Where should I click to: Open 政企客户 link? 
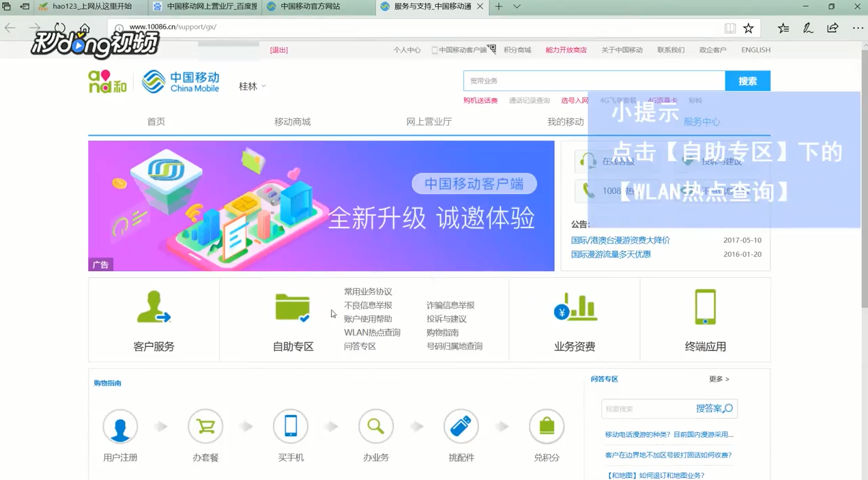click(x=713, y=50)
